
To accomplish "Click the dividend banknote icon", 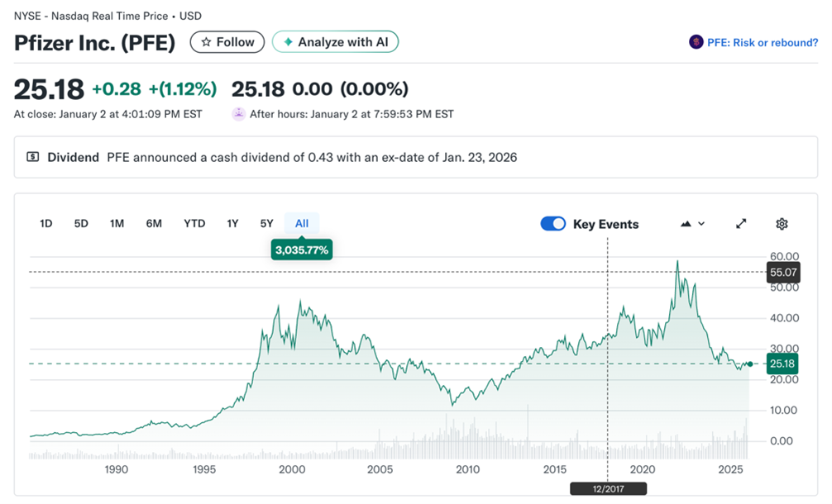I will (x=33, y=157).
